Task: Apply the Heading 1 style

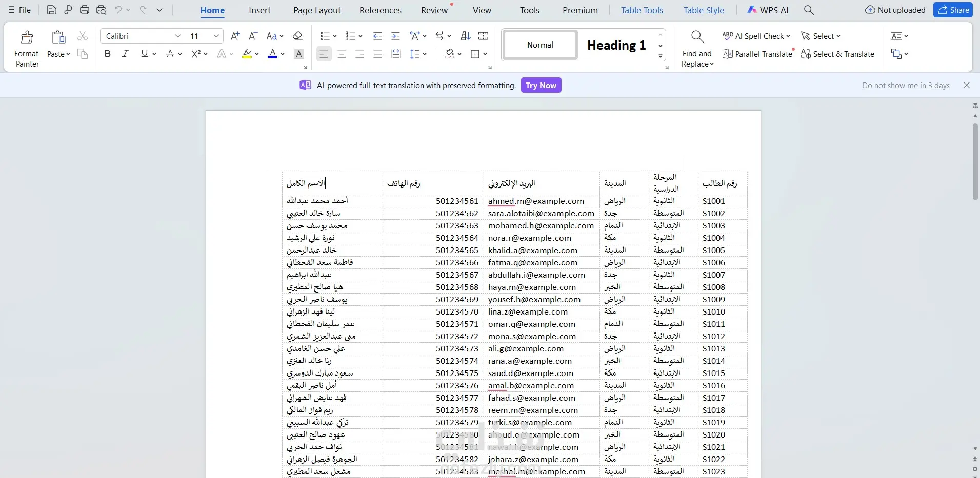Action: pos(616,45)
